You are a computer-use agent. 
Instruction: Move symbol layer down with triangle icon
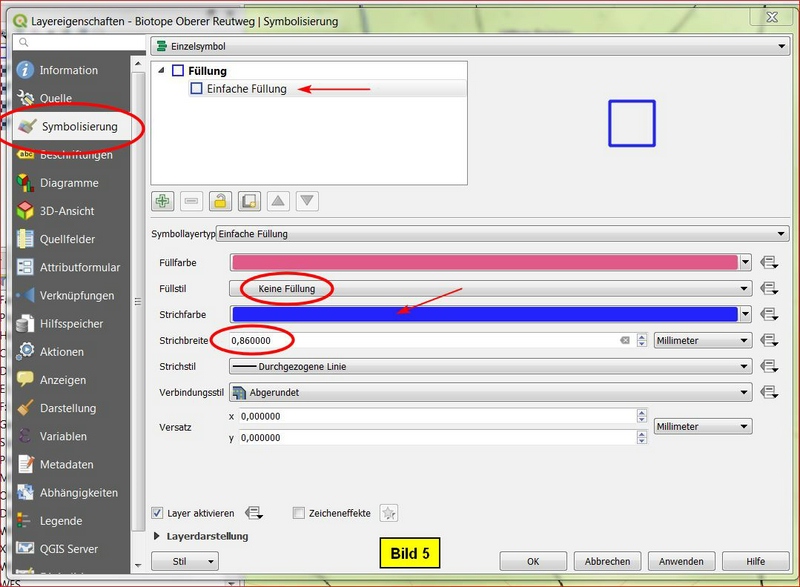(307, 201)
